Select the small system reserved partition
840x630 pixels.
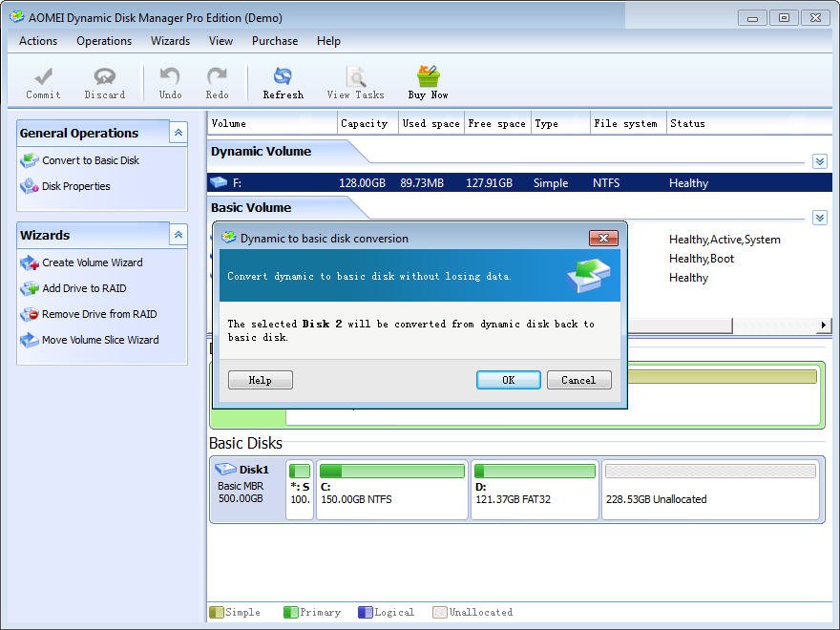click(x=300, y=490)
